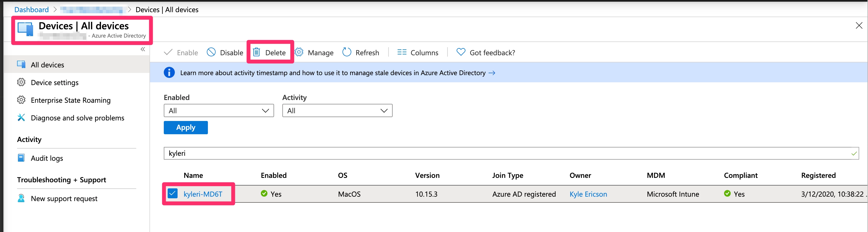Screen dimensions: 868x232
Task: Click the Devices header blade icon
Action: pyautogui.click(x=26, y=29)
